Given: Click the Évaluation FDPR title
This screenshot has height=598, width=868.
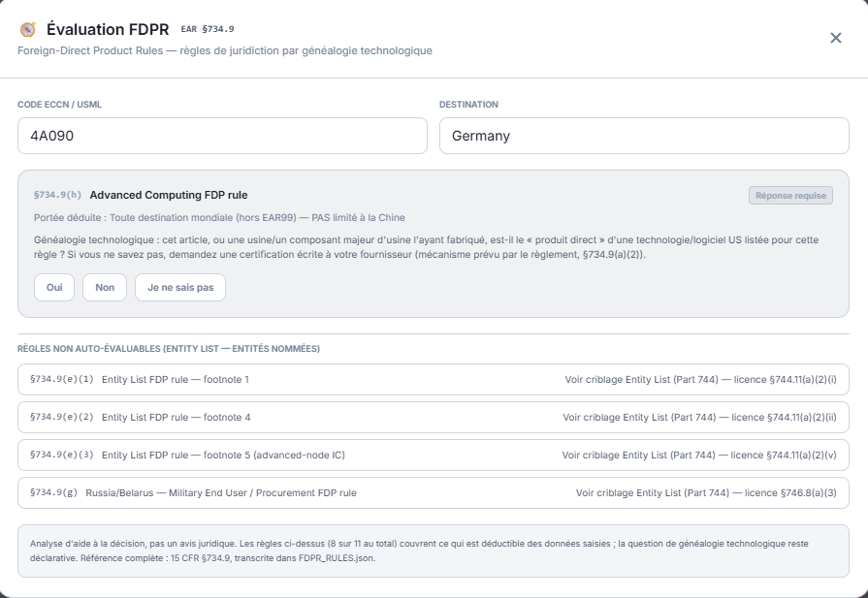Looking at the screenshot, I should click(x=108, y=29).
